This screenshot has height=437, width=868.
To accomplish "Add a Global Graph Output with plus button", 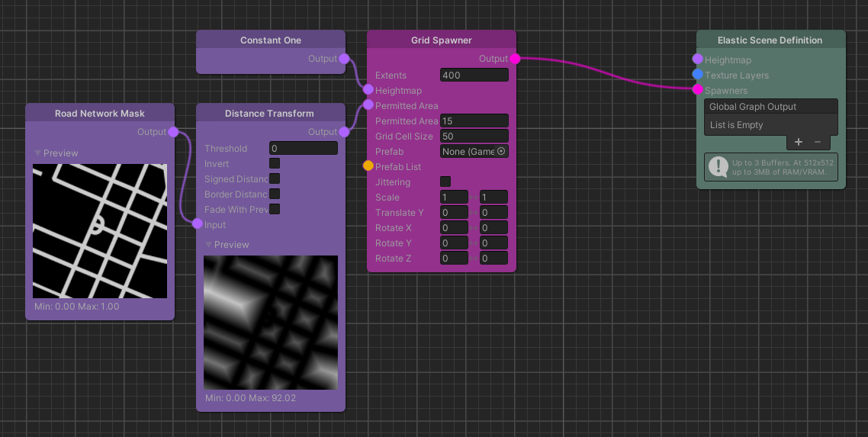I will coord(799,142).
